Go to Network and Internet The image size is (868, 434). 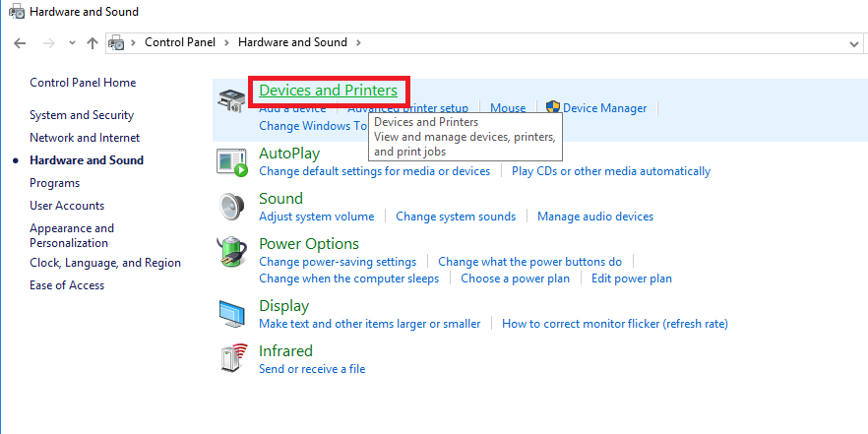pos(85,138)
